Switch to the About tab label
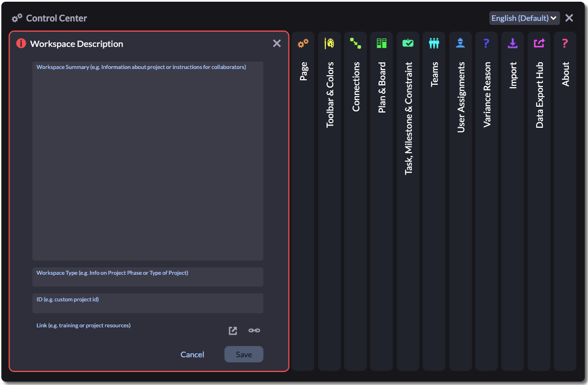 (565, 74)
